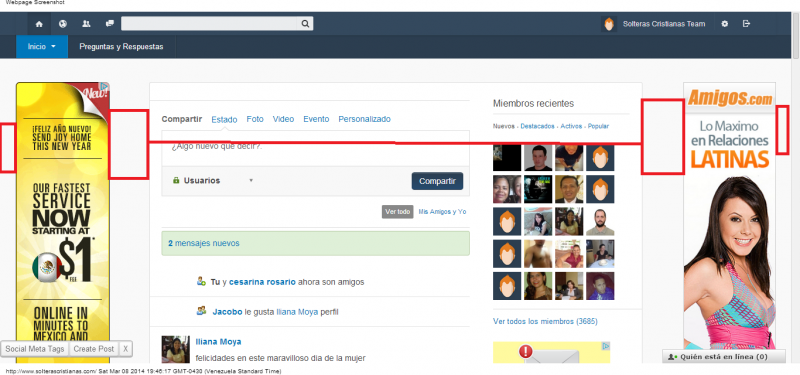Open cesarina rosario profile link
Viewport: 800px width, 375px height.
pyautogui.click(x=262, y=282)
